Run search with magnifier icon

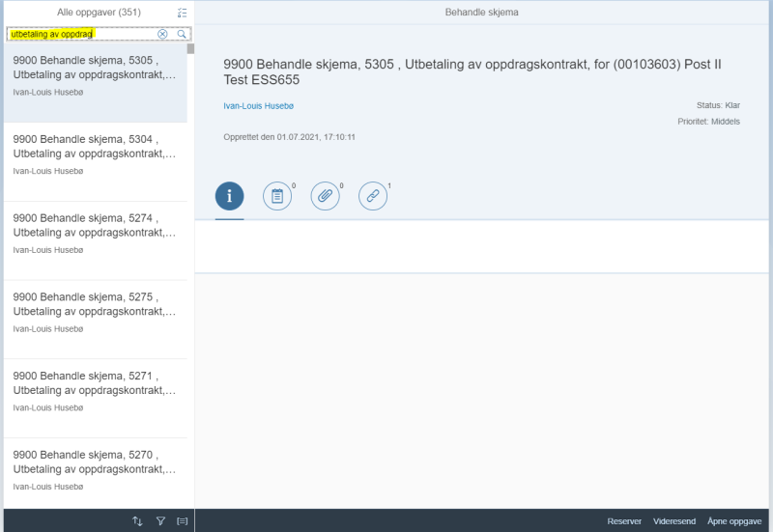pos(182,34)
